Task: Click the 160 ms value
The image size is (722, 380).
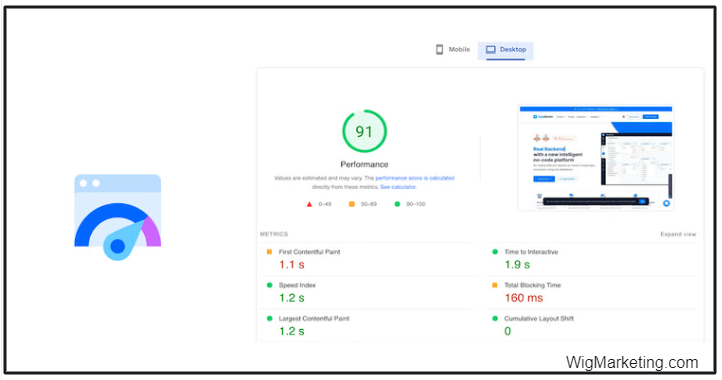Action: pos(524,298)
